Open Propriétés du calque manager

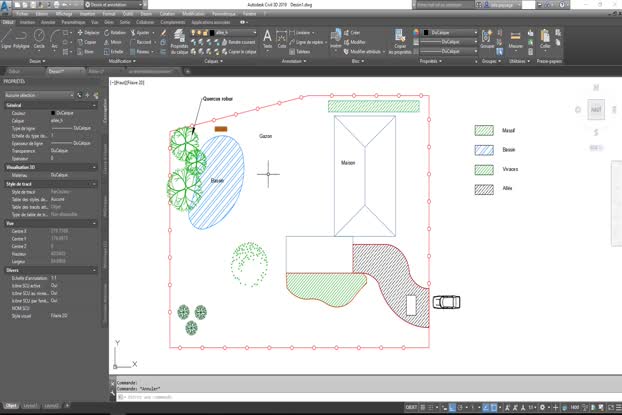[x=179, y=41]
